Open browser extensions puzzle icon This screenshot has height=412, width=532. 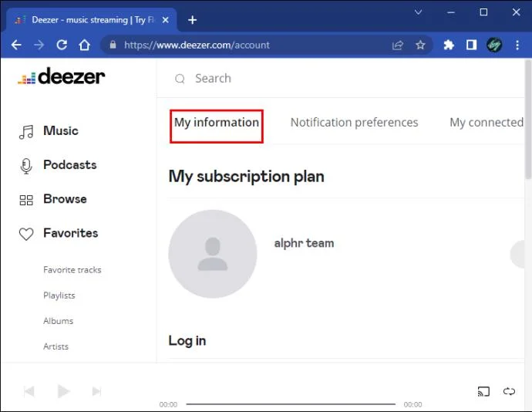click(449, 45)
